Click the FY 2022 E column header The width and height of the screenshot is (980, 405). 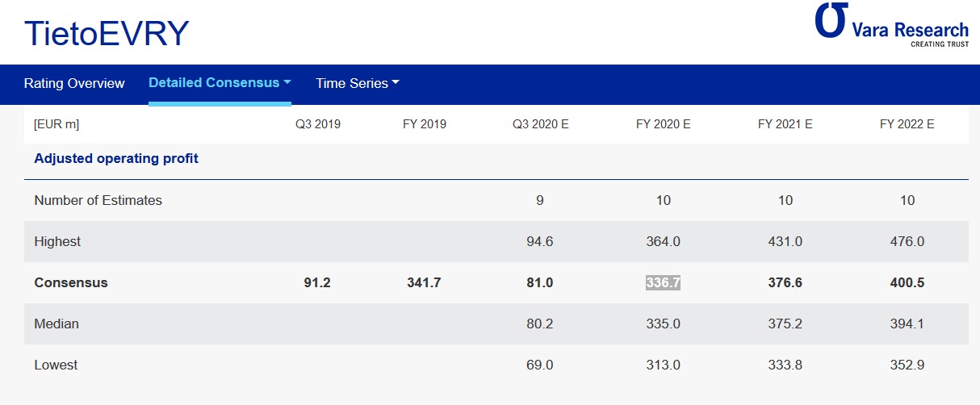[907, 125]
